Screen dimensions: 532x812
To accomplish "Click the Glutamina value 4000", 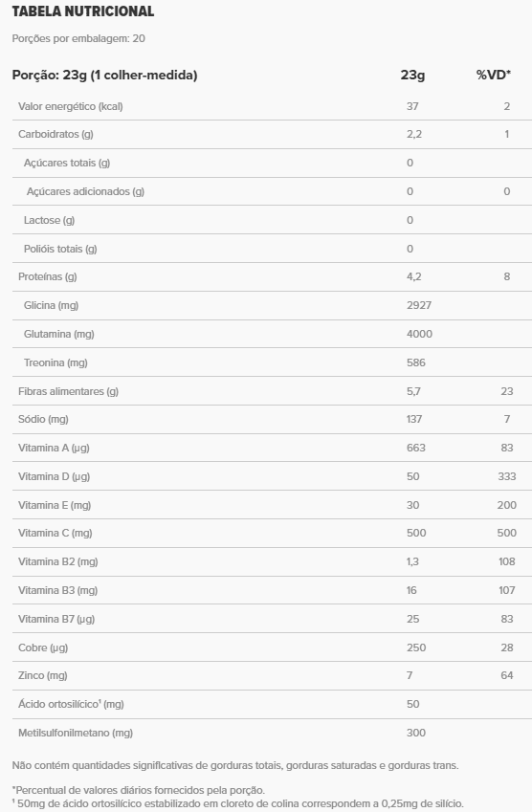I will (x=419, y=334).
